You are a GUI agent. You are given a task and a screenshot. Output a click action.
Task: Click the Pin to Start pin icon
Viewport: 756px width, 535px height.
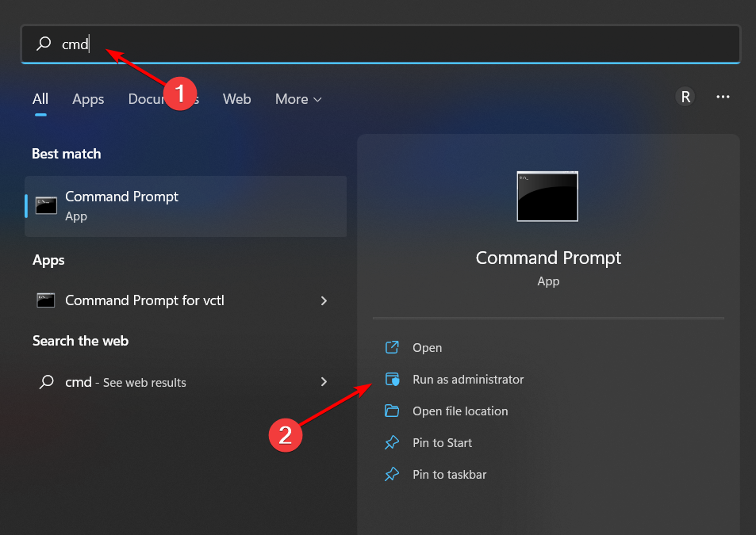pyautogui.click(x=392, y=442)
